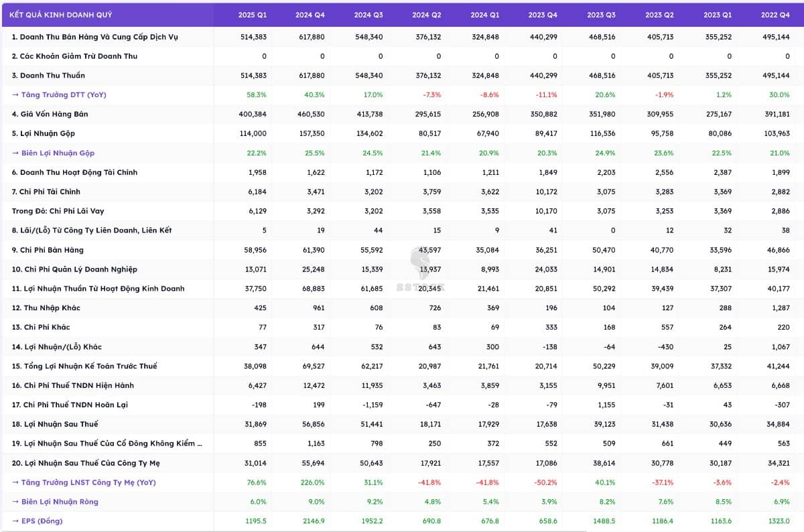Click the -50.2% value in the 2023 Q4 column
The height and width of the screenshot is (532, 804).
point(546,482)
